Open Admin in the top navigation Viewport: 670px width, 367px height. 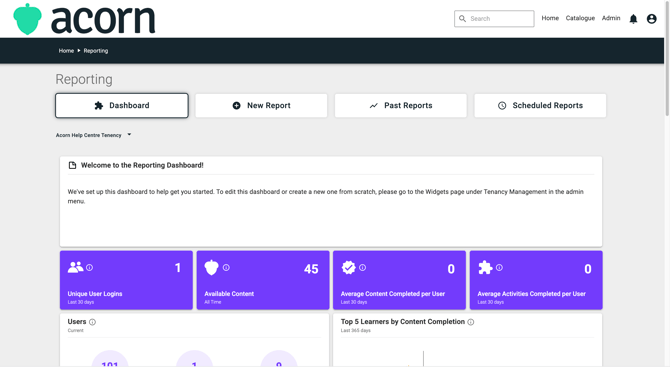pyautogui.click(x=611, y=18)
